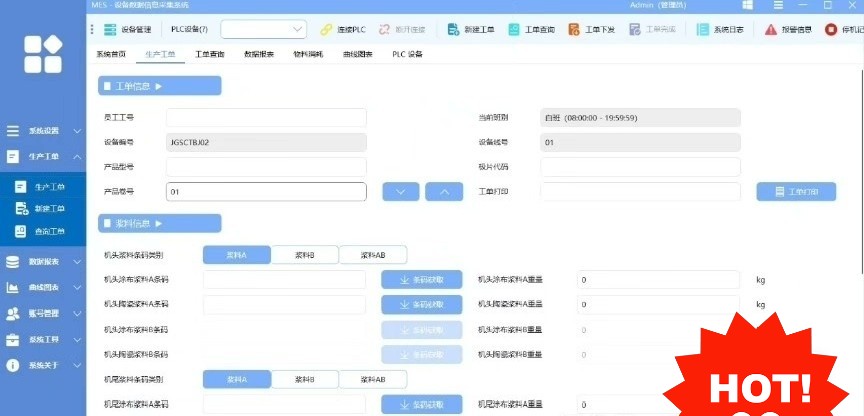Click the 设备编号 field JGSCTBJ02

(x=266, y=142)
